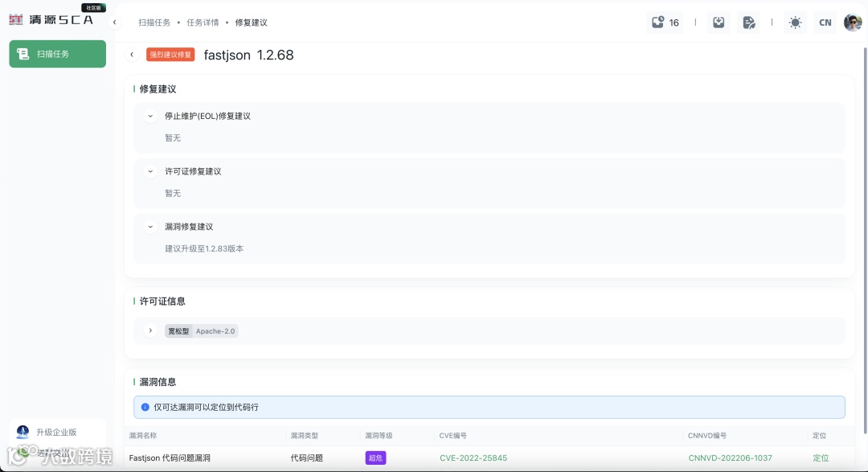Click 升级企业版 upgrade button

(57, 432)
